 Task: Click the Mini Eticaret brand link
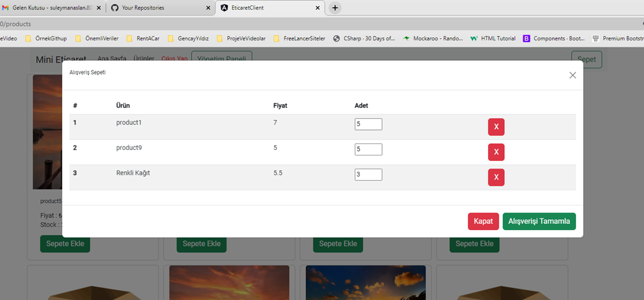(x=61, y=60)
